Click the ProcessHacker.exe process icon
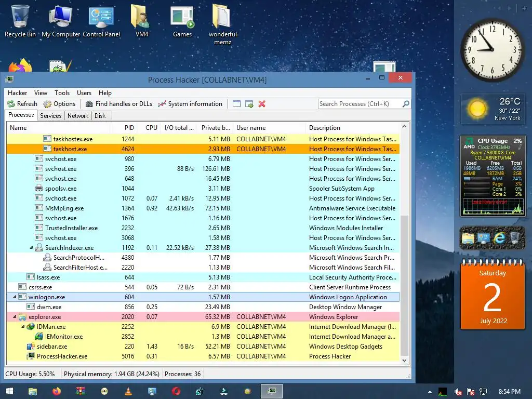This screenshot has height=399, width=532. click(x=31, y=356)
